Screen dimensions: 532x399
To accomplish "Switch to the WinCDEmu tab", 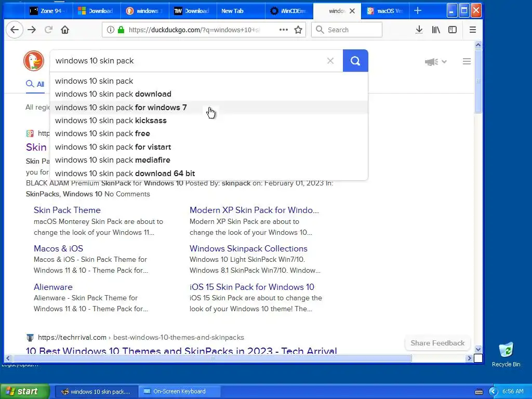I will [x=288, y=11].
